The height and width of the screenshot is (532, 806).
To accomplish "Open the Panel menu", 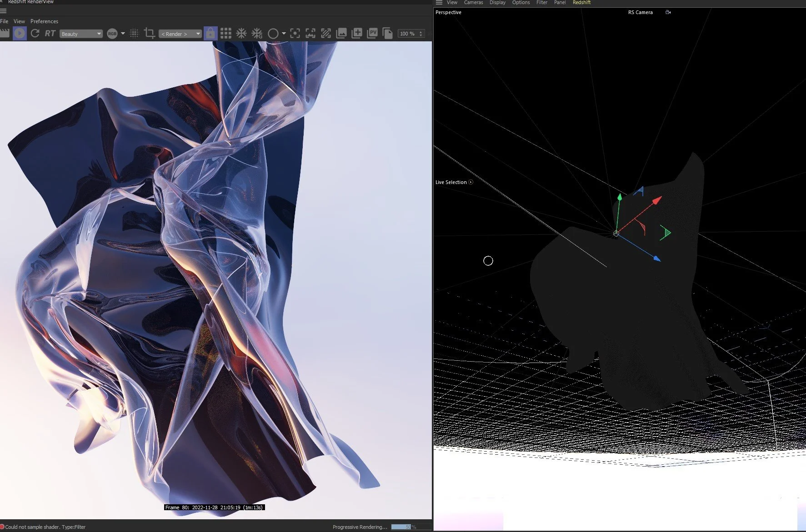I will [x=560, y=3].
